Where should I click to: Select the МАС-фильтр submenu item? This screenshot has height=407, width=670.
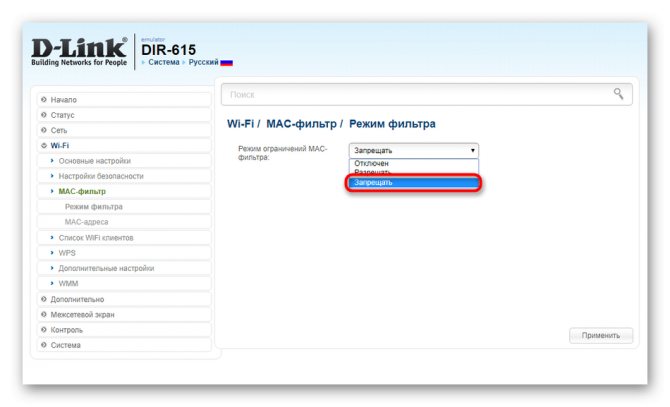[x=124, y=191]
